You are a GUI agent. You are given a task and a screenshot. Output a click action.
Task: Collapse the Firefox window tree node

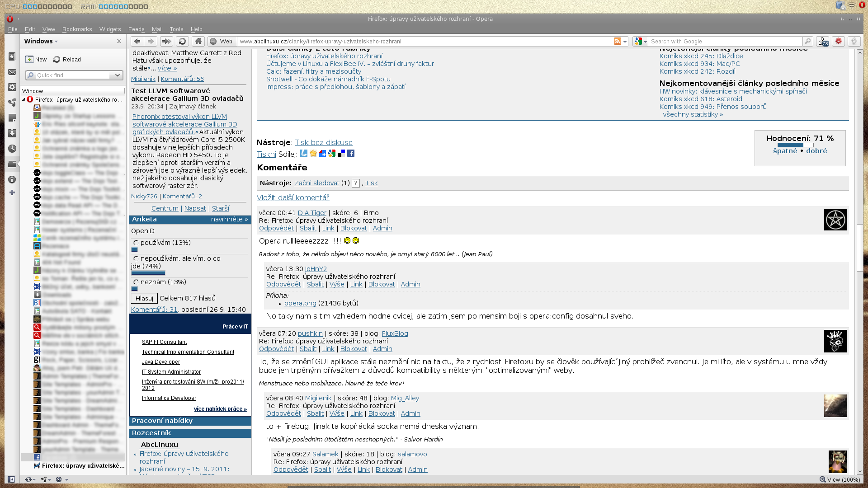coord(24,99)
